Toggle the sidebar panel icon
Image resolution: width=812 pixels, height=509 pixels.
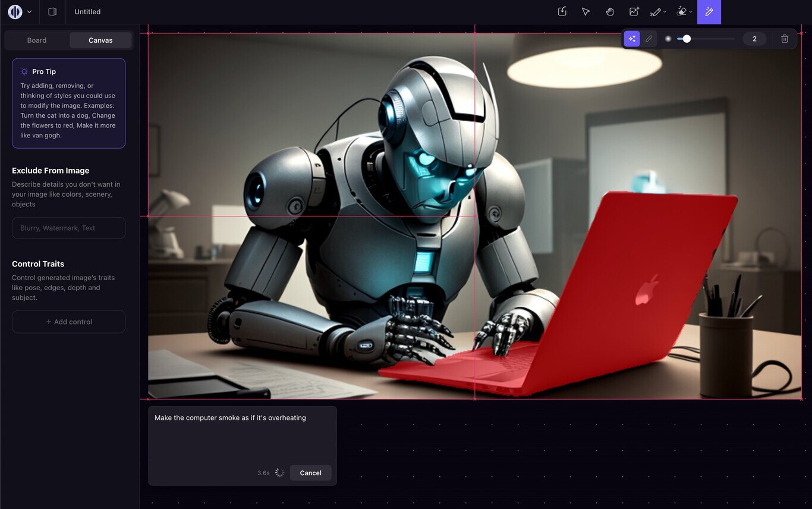(52, 12)
